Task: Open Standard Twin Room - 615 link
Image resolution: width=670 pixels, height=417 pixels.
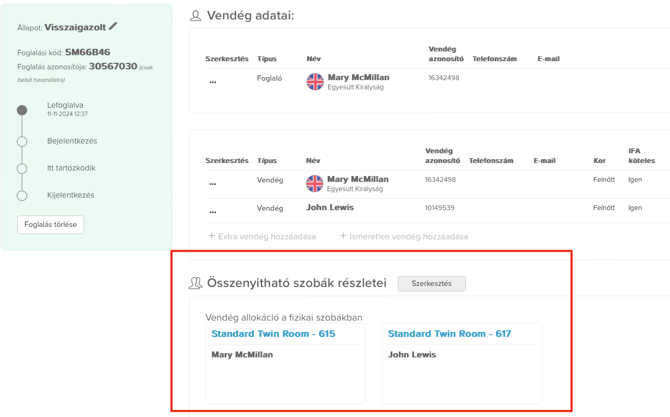Action: tap(273, 334)
